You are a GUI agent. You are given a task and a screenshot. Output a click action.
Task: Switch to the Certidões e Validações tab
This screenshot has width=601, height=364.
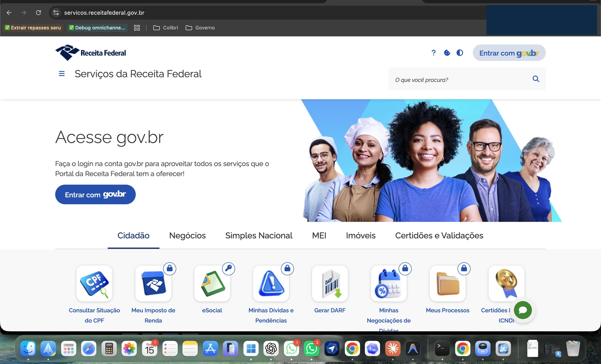point(439,236)
